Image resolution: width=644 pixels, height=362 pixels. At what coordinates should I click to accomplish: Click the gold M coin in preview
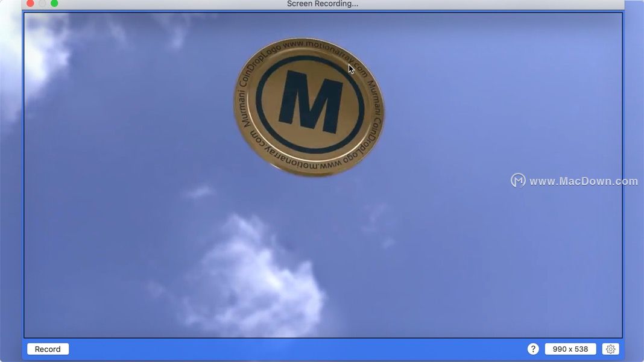coord(309,108)
